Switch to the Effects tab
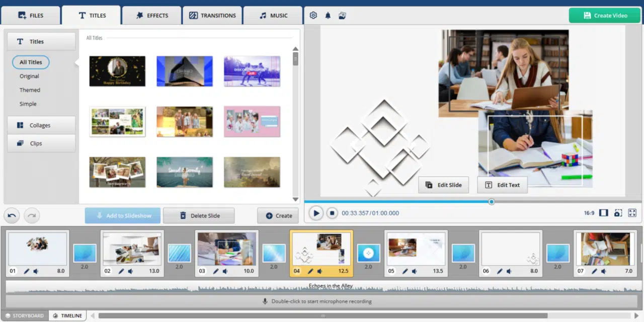 151,16
